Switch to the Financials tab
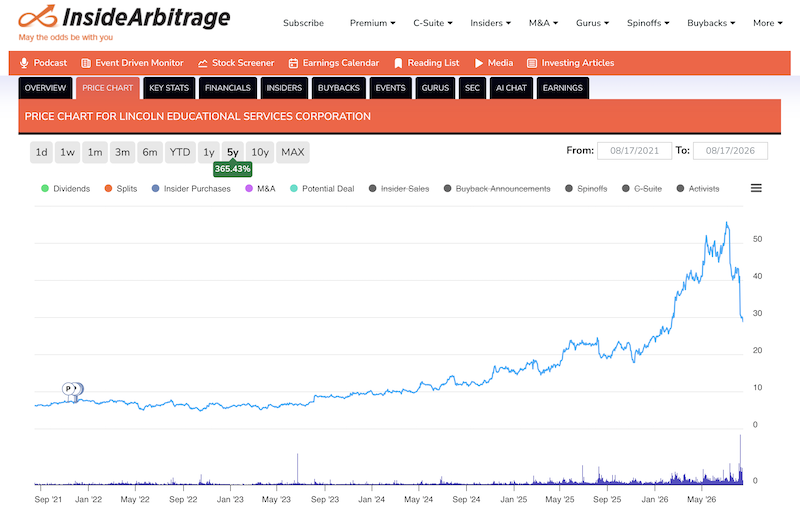 pyautogui.click(x=228, y=88)
